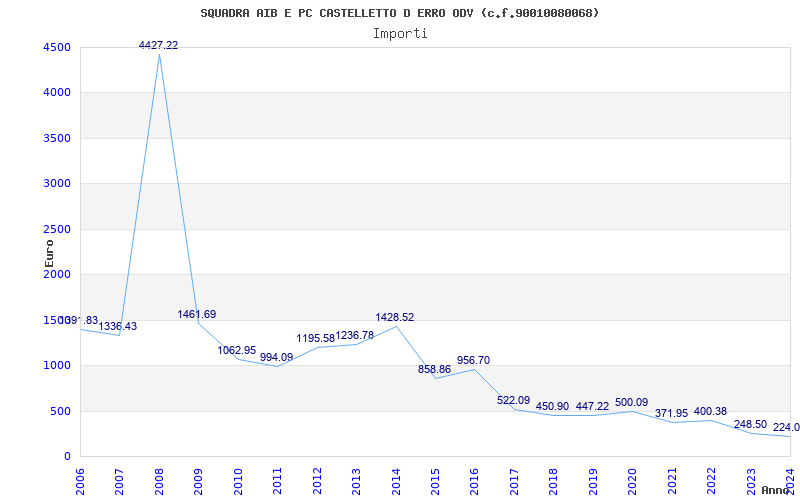Viewport: 800px width, 500px height.
Task: Select the 956.70 data label
Action: [x=473, y=360]
